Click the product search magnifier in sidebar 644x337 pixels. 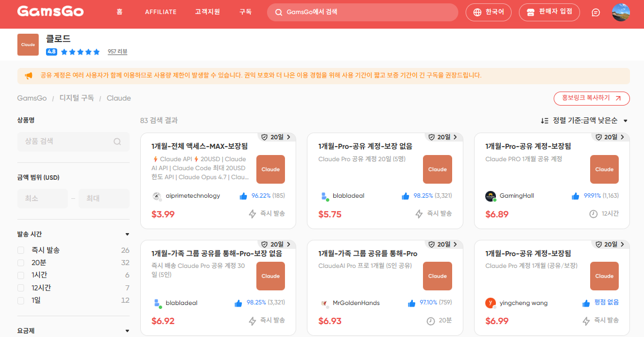point(117,142)
